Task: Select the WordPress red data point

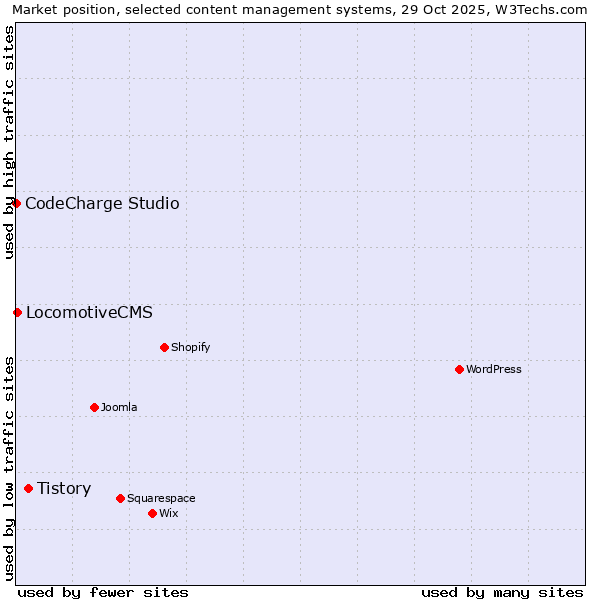Action: [459, 369]
